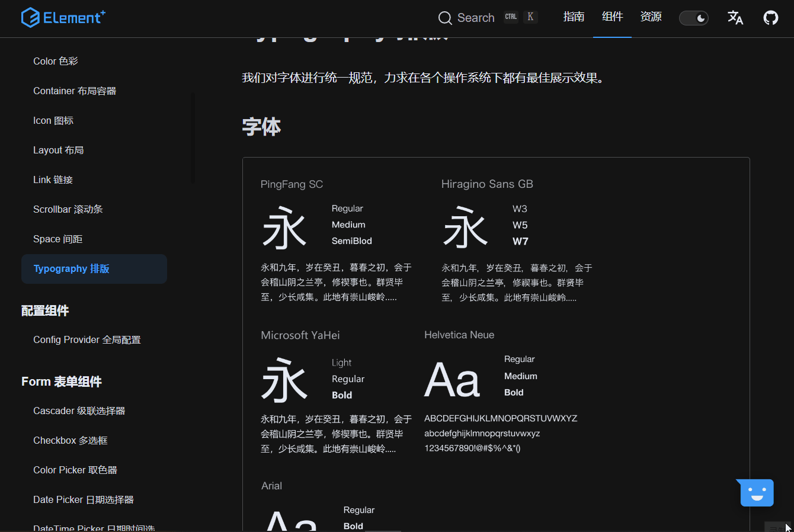The height and width of the screenshot is (532, 794).
Task: Open the 资源 menu item
Action: point(651,17)
